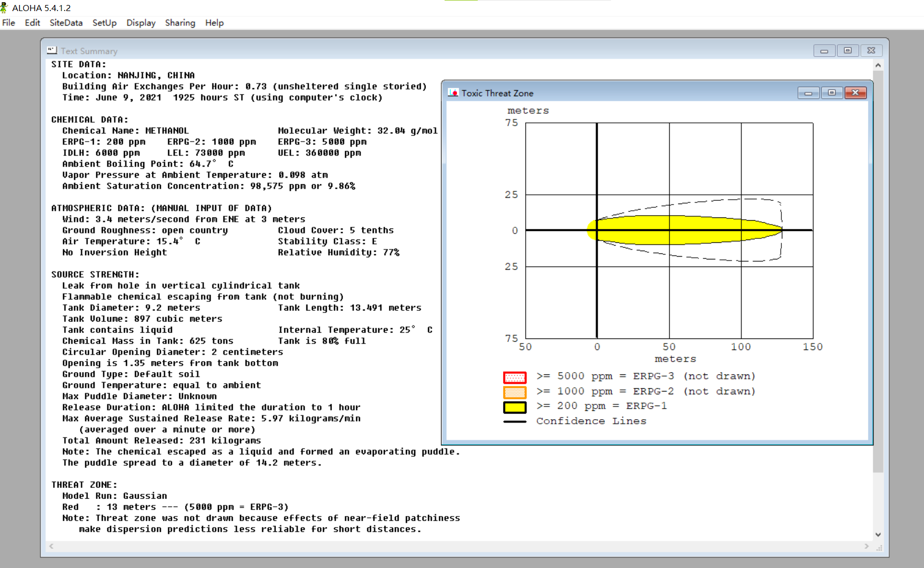Click the Text Summary vertical scrollbar thumb
Screen dimensions: 924x568
[878, 272]
